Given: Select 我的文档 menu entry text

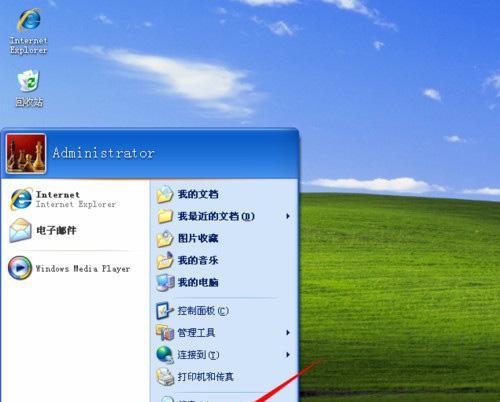Looking at the screenshot, I should click(198, 194).
